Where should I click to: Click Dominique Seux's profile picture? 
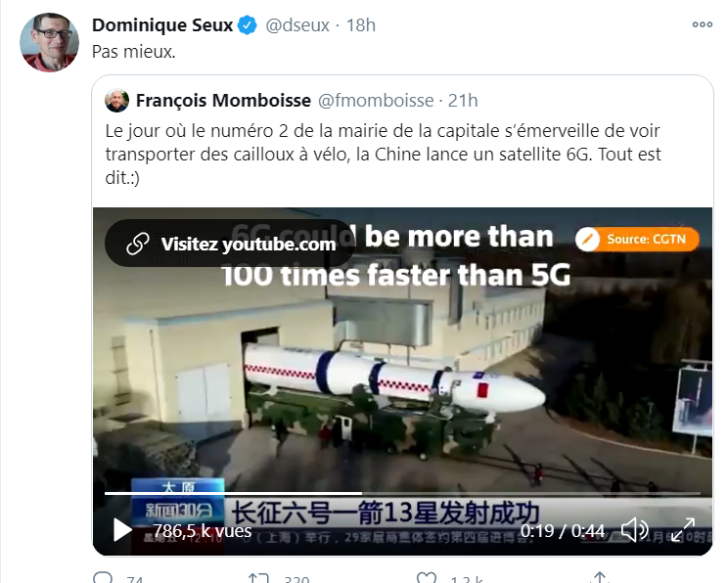tap(49, 42)
